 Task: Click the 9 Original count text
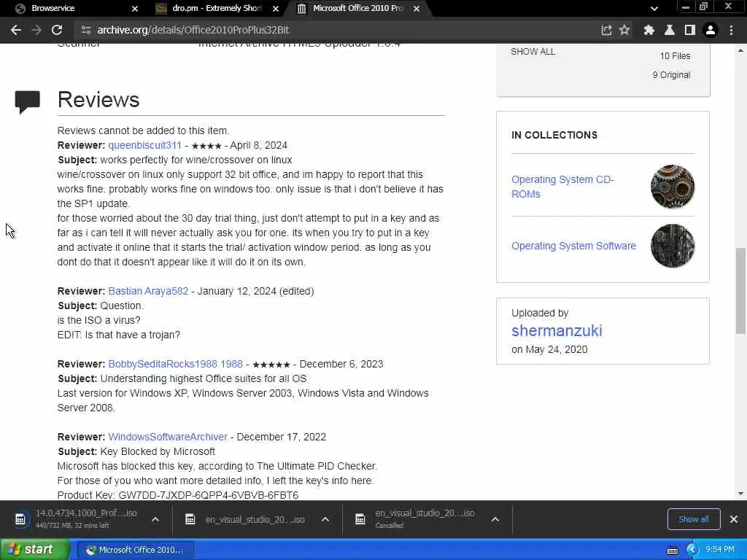(671, 75)
